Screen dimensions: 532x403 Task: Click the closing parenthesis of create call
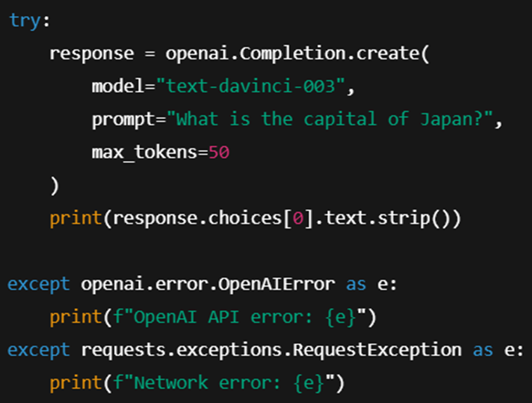tap(54, 186)
